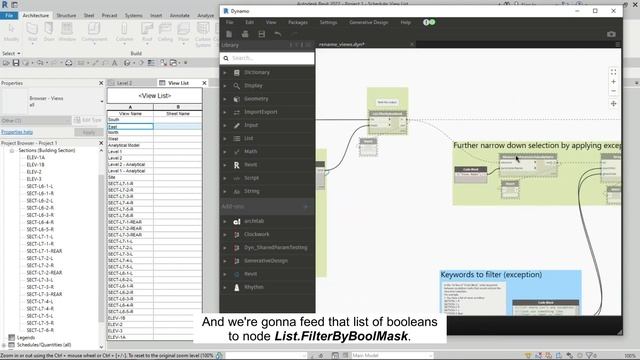Image resolution: width=640 pixels, height=360 pixels.
Task: Click the Revit File button
Action: (x=9, y=16)
